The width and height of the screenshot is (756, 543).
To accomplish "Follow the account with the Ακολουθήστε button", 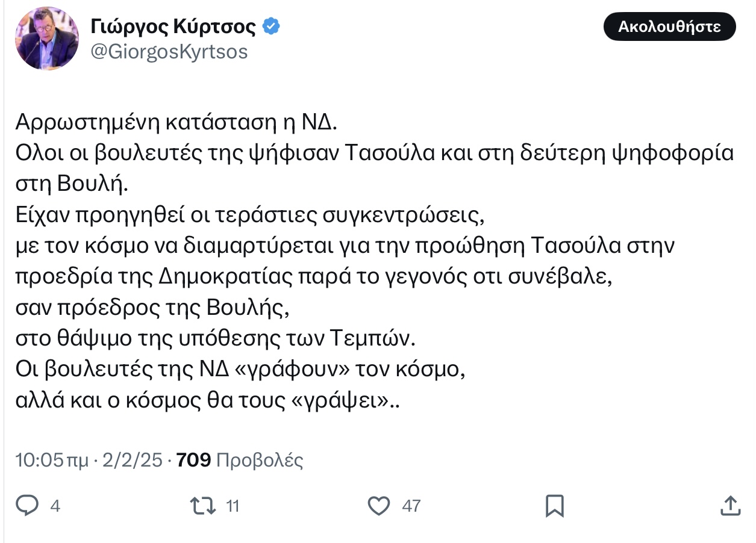I will point(670,27).
